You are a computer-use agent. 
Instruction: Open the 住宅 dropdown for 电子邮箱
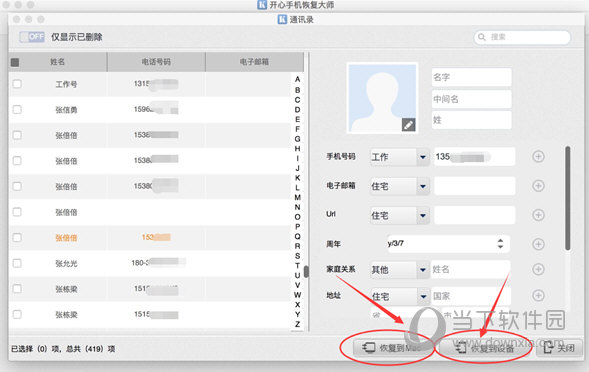coord(400,186)
